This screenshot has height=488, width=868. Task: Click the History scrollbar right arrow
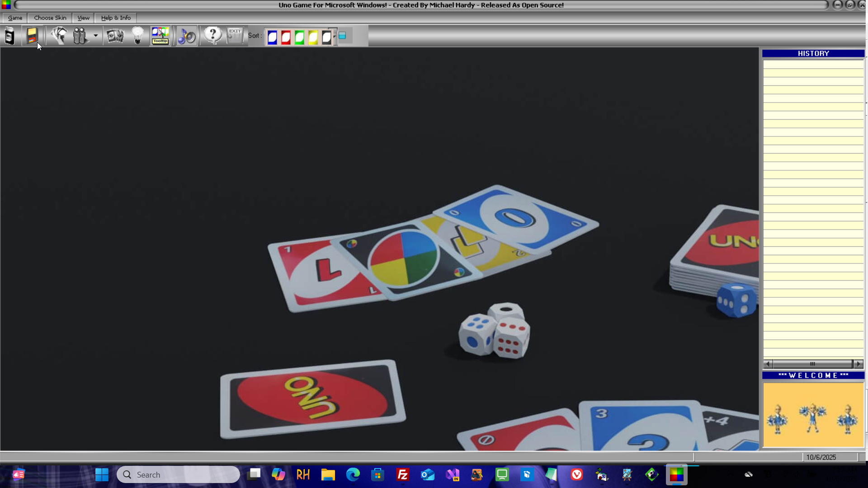(859, 364)
